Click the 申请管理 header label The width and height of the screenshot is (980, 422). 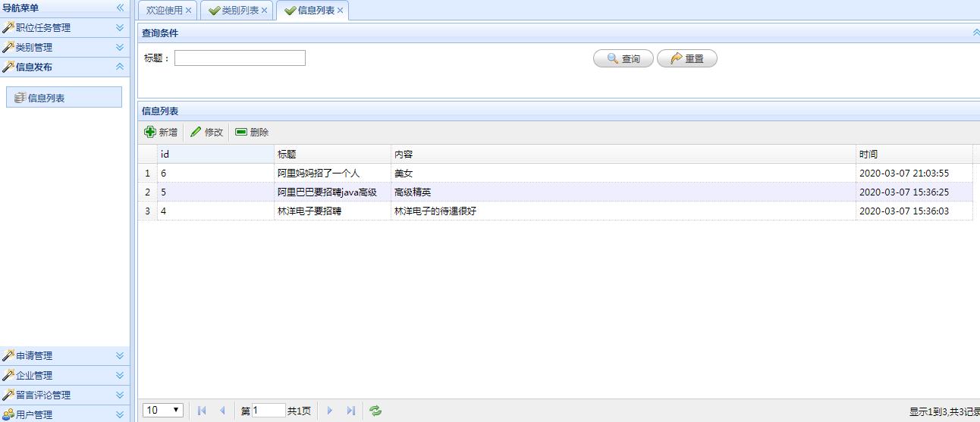[x=34, y=355]
